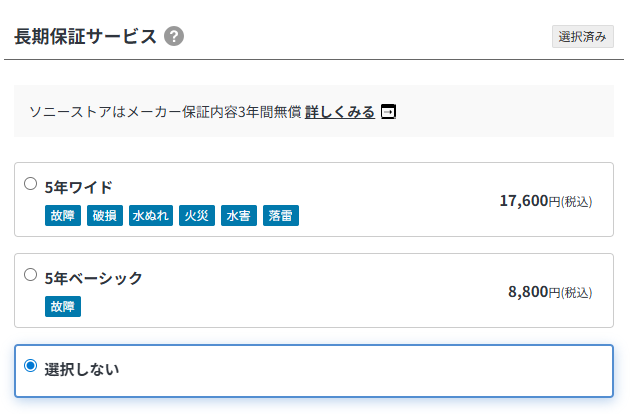This screenshot has width=630, height=414.
Task: Click the 破損 tag under 5年ワイド
Action: pyautogui.click(x=105, y=215)
